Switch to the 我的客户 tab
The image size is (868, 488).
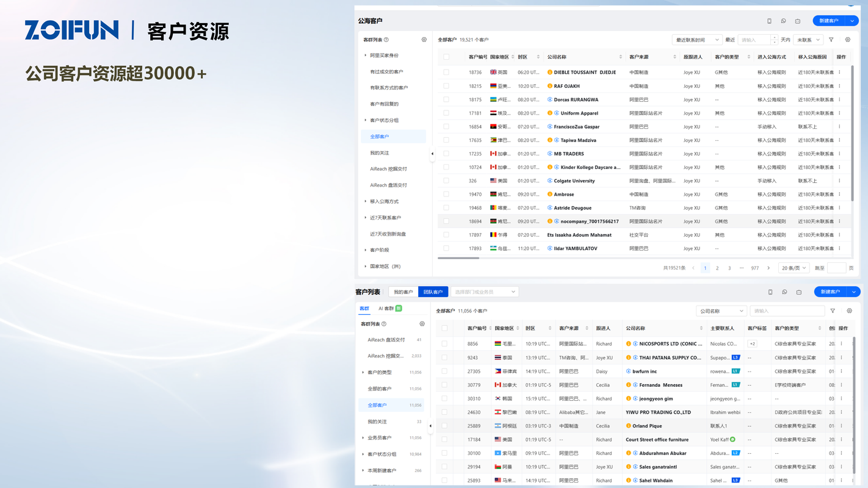(x=403, y=292)
